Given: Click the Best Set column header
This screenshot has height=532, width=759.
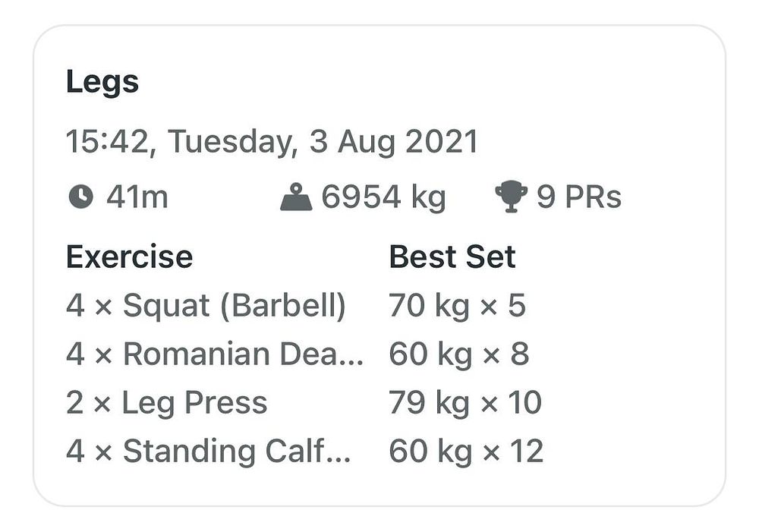Looking at the screenshot, I should [x=452, y=257].
